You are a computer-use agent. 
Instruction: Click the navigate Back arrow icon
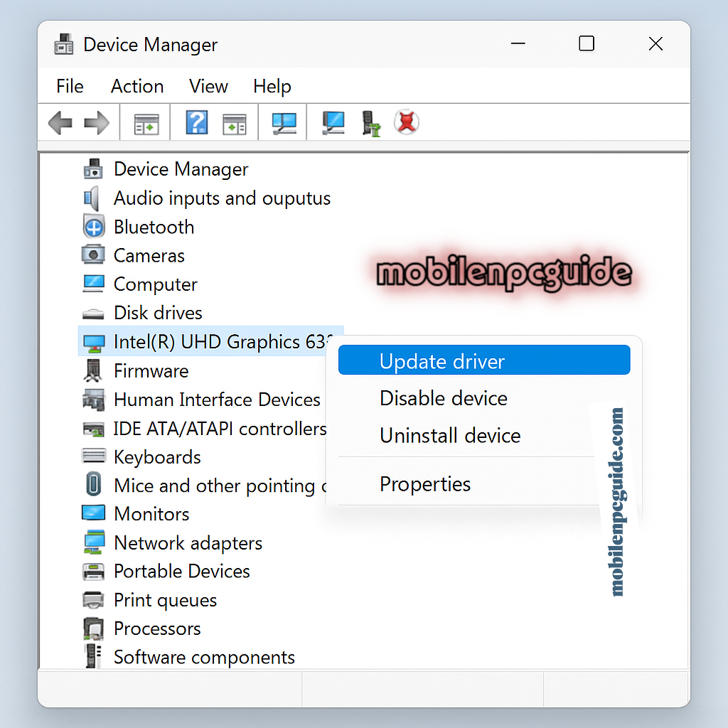[x=60, y=122]
